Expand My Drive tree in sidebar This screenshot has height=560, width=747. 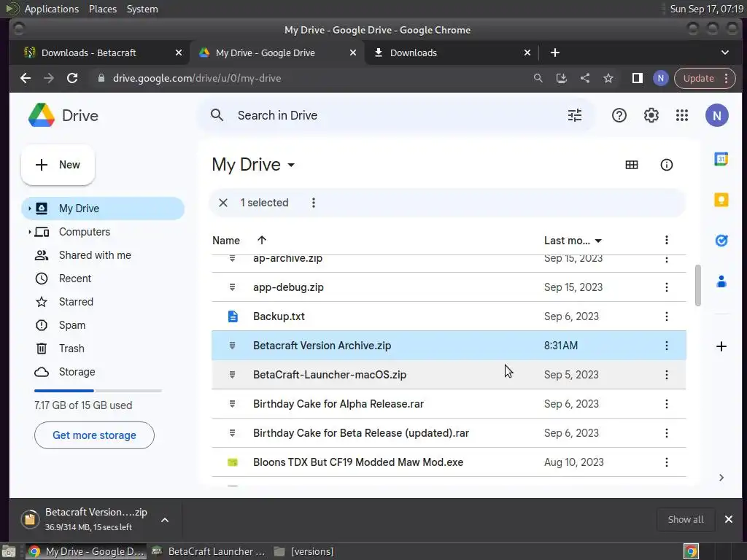click(x=29, y=209)
